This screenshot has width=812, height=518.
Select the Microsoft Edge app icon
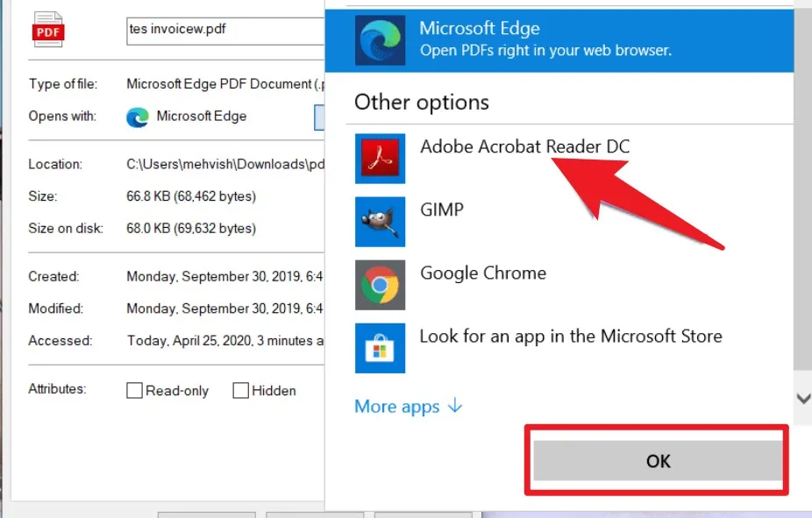[380, 40]
